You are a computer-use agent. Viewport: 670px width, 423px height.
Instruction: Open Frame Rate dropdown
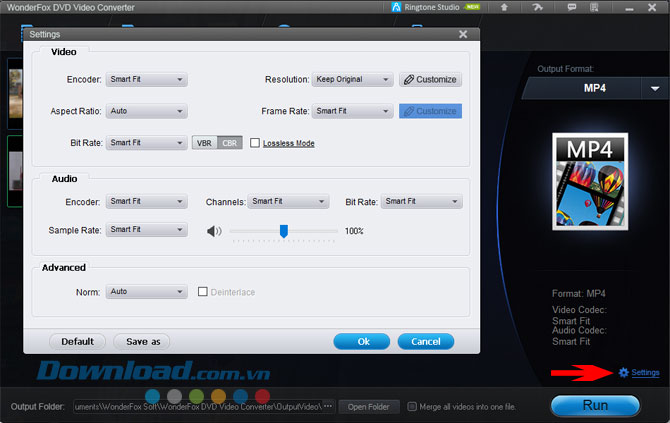click(353, 111)
